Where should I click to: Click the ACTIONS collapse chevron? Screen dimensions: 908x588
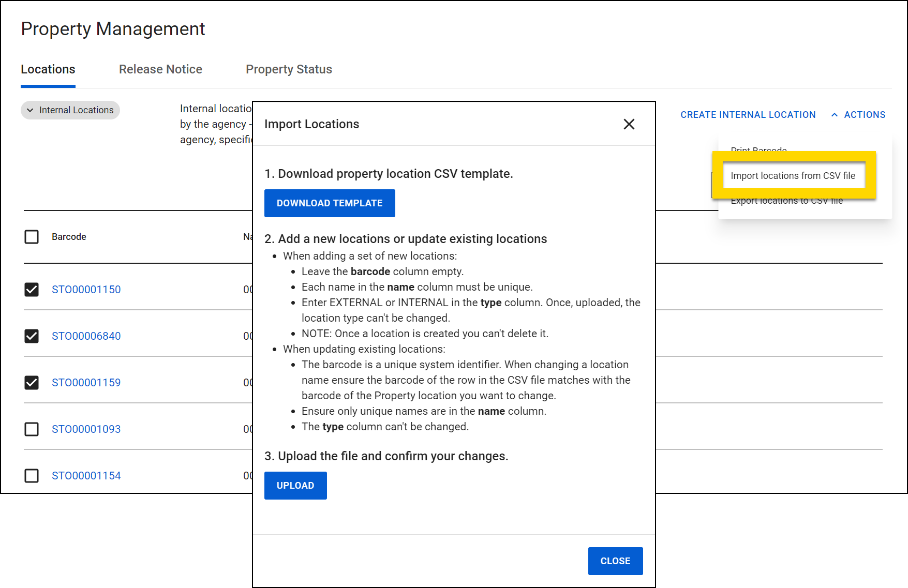[x=835, y=115]
